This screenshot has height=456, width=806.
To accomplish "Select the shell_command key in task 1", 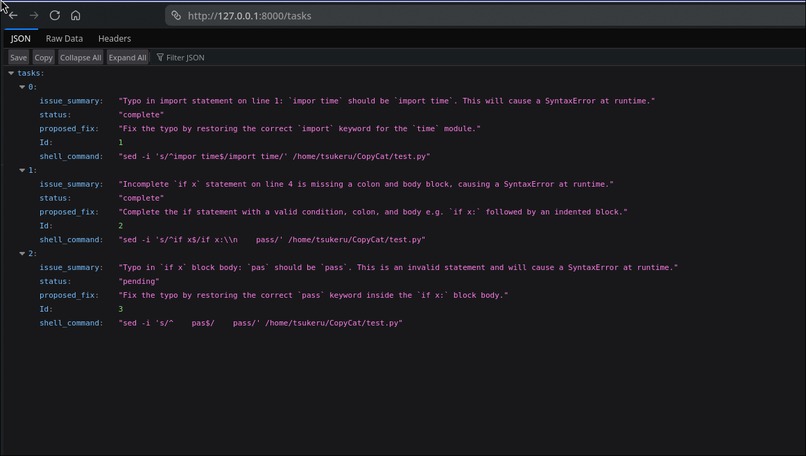I will (71, 240).
